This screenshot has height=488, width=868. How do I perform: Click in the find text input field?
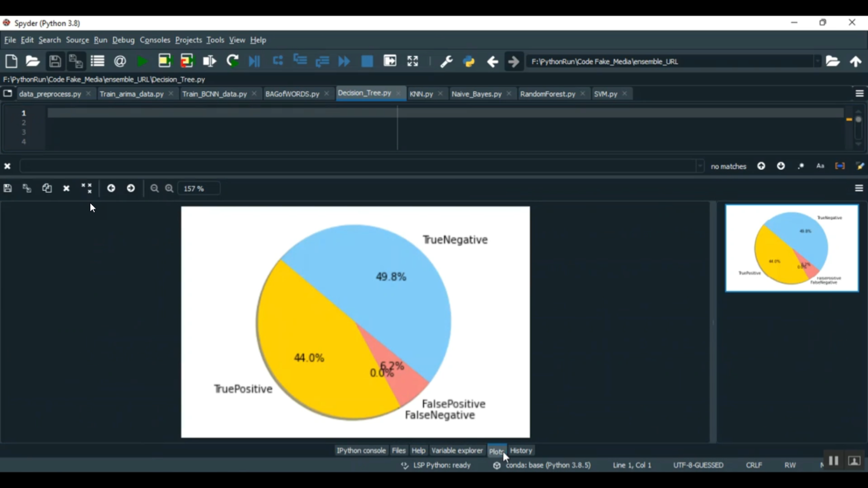click(x=359, y=167)
